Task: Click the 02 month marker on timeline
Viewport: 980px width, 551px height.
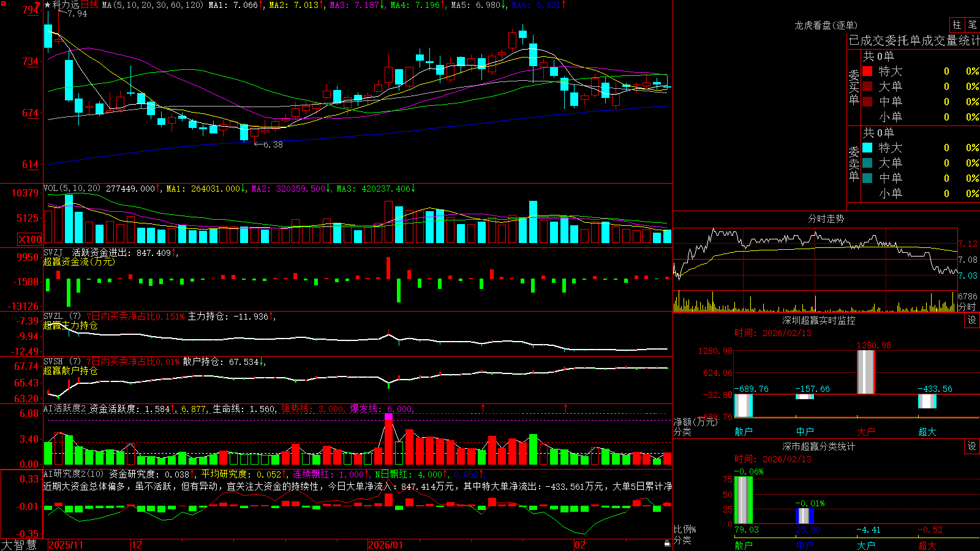Action: (x=580, y=545)
